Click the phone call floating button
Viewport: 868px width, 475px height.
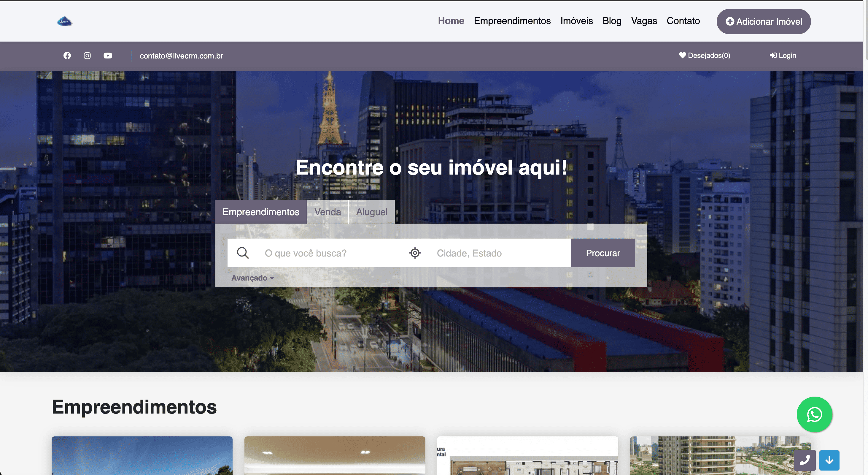(805, 460)
